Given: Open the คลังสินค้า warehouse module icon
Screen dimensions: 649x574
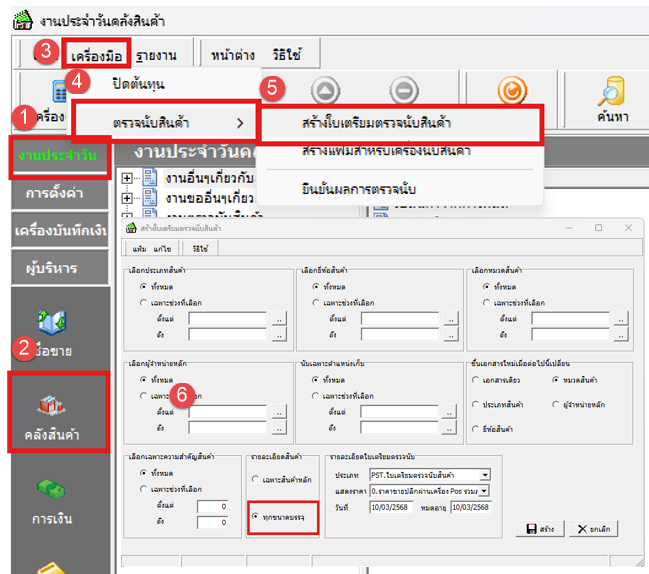Looking at the screenshot, I should pos(53,410).
